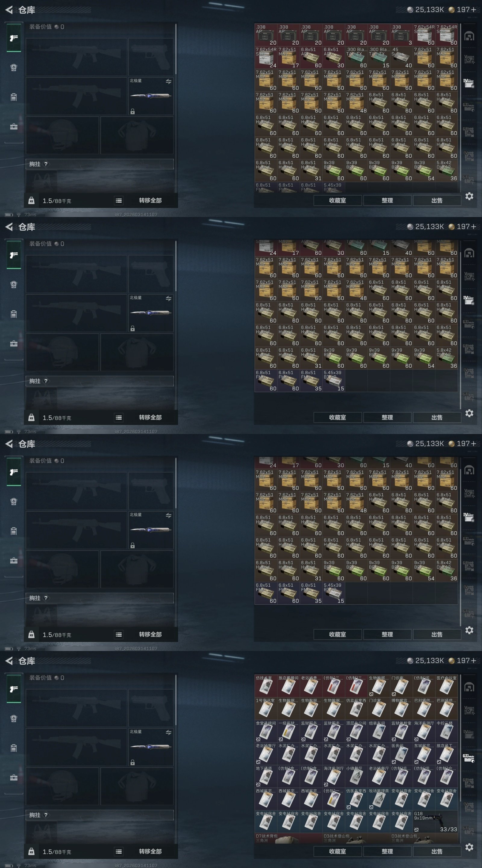Select the 监狱体检室 key card
The image size is (482, 868).
402,731
